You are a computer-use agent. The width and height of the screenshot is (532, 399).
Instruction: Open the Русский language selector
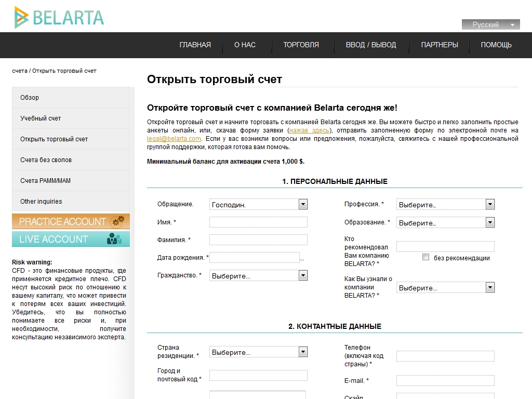(x=490, y=24)
